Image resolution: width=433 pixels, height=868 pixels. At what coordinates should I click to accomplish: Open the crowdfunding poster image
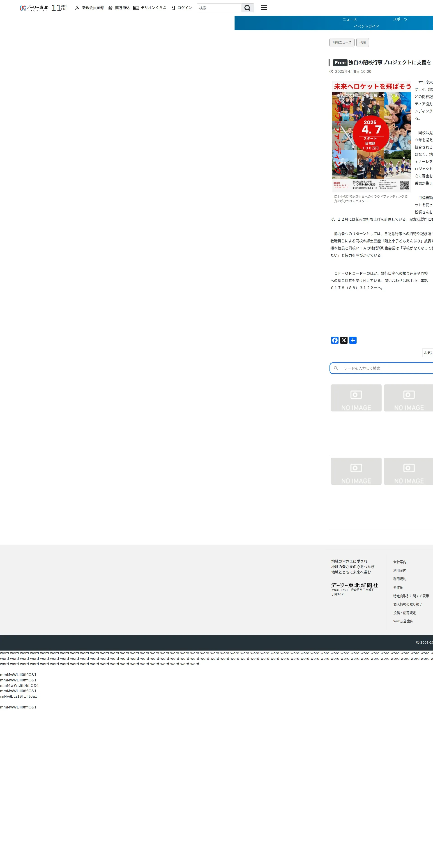[x=371, y=137]
